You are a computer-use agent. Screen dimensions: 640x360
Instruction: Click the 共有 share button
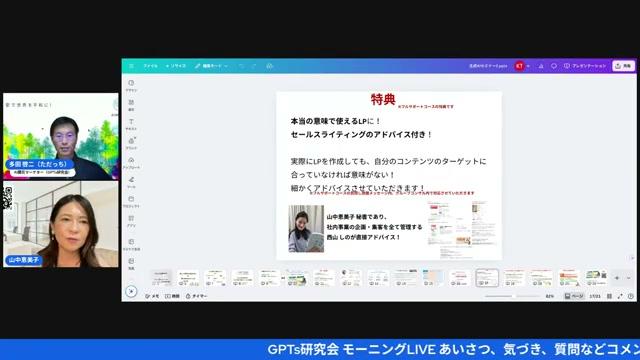(623, 66)
